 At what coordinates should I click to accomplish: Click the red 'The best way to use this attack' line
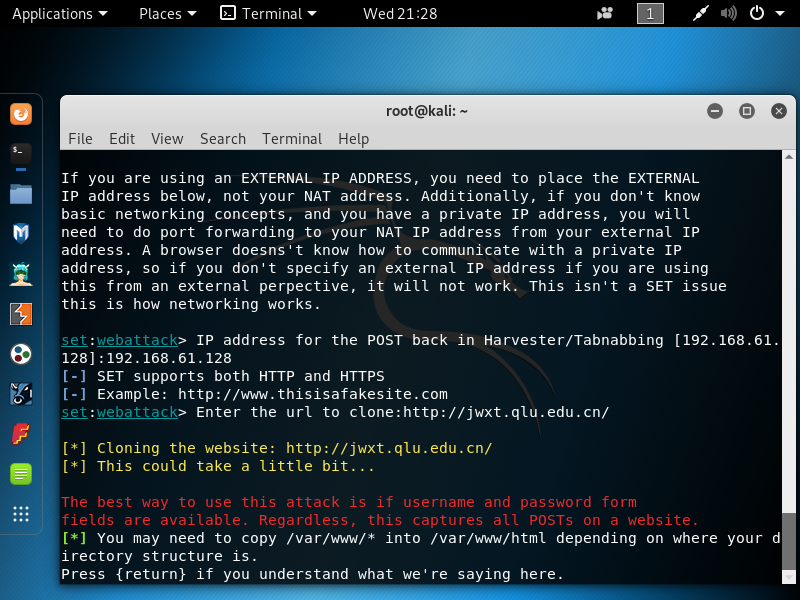pos(349,502)
